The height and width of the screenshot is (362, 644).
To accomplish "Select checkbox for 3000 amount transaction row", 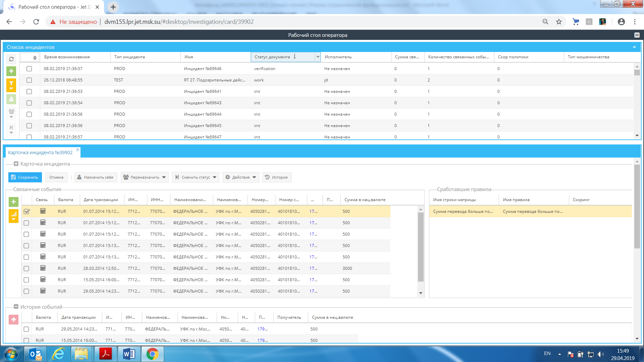I will [26, 268].
